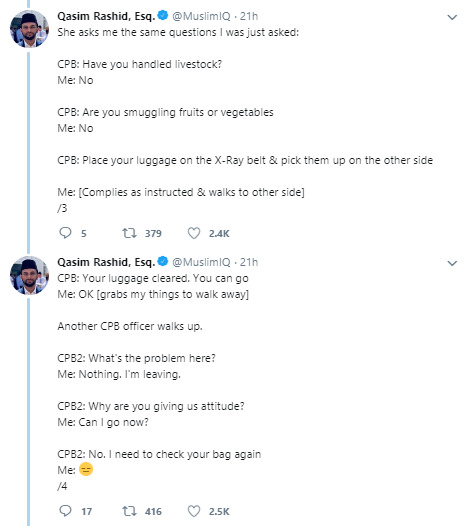Open Qasim Rashid profile from first tweet name
Viewport: 469px width, 526px height.
106,16
